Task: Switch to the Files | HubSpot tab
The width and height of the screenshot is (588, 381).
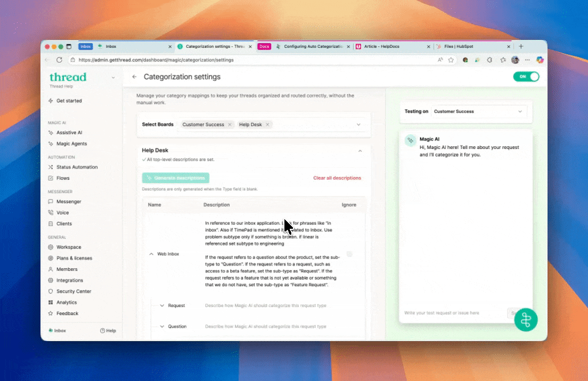Action: click(x=472, y=47)
